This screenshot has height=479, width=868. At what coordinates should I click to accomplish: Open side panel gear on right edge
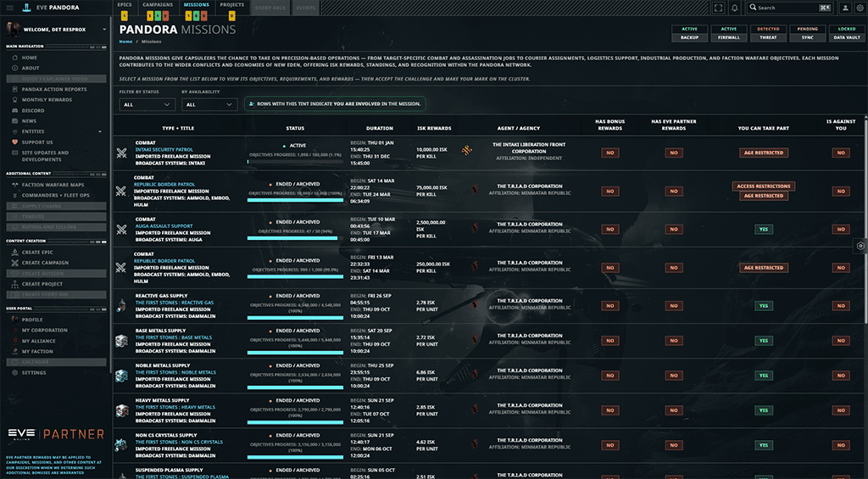coord(860,246)
